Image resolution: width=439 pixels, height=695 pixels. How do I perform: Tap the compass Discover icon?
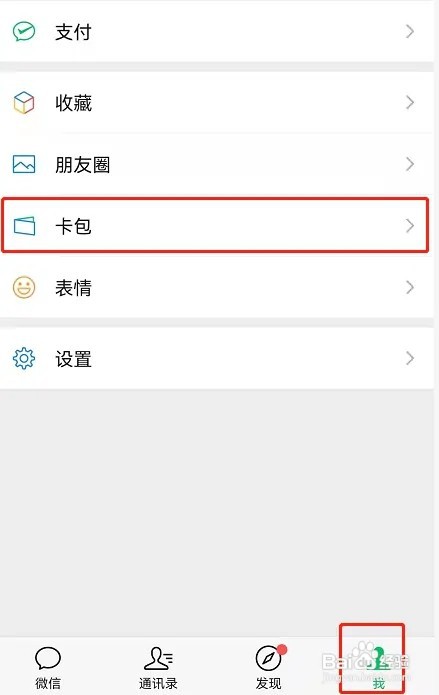pyautogui.click(x=269, y=658)
